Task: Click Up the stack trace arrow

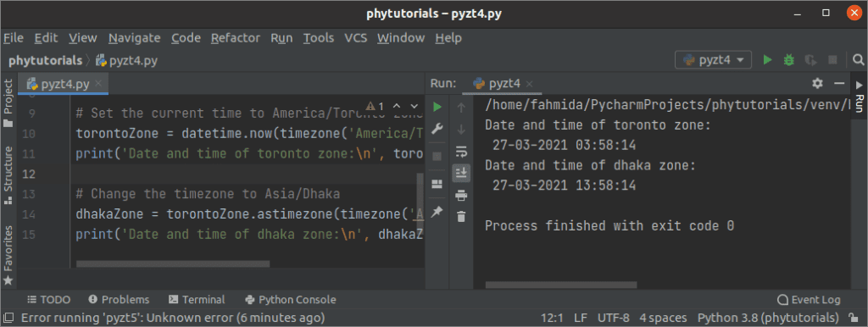Action: (460, 108)
